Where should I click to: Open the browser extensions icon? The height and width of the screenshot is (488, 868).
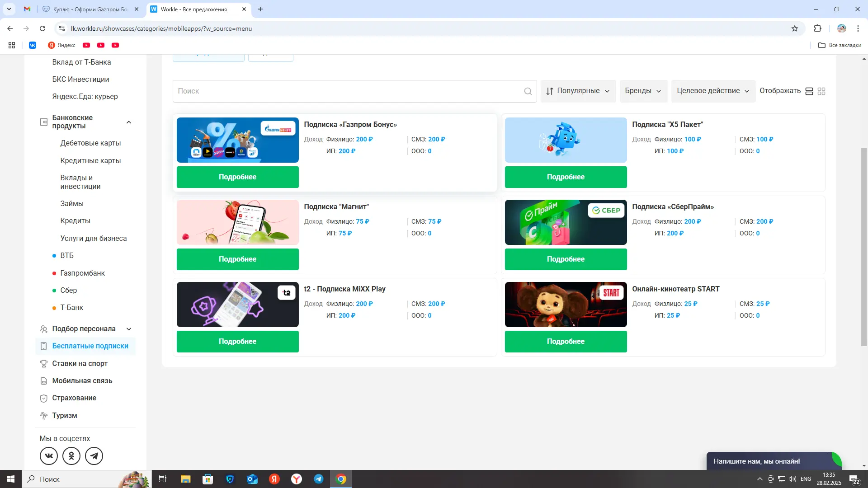(817, 28)
